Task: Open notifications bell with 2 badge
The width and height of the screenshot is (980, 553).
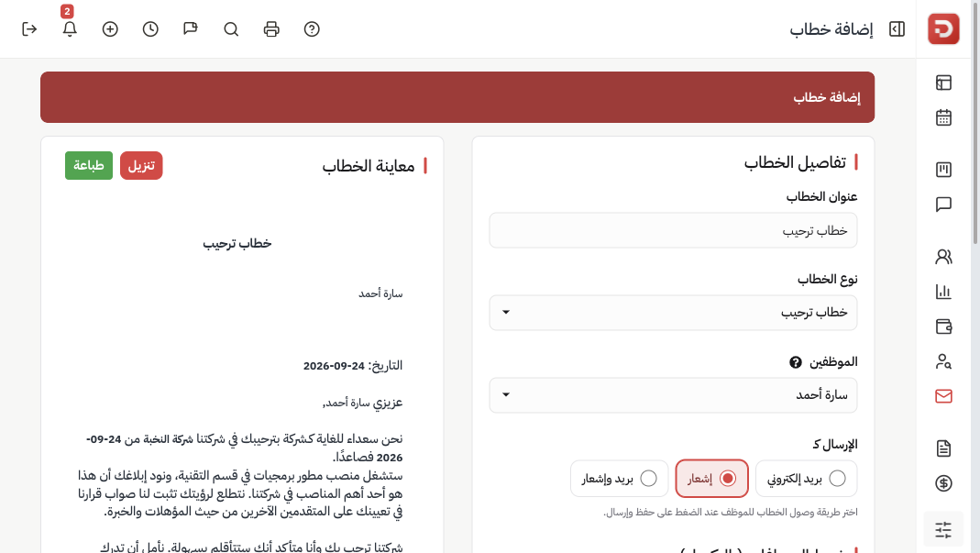Action: [x=70, y=28]
